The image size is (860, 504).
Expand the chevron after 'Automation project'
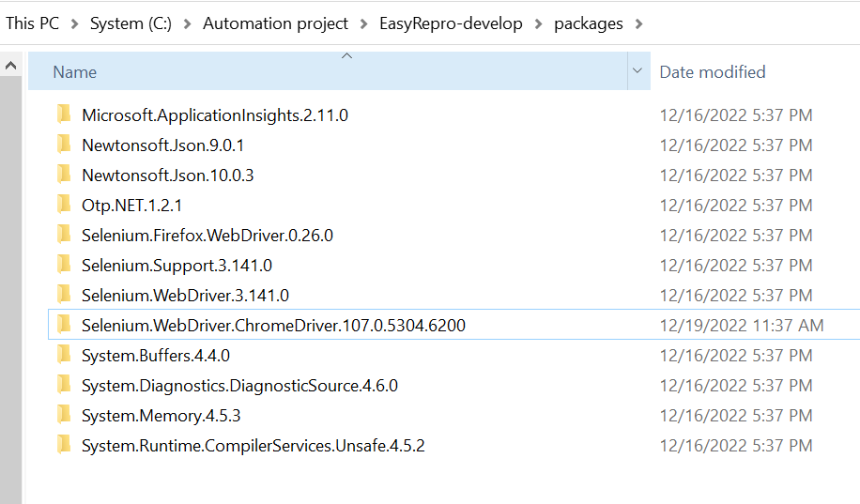point(363,24)
